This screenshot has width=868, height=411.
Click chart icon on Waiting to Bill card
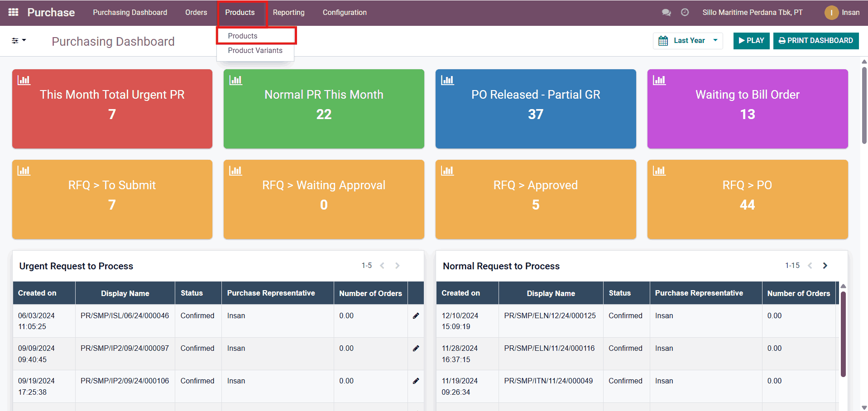coord(659,81)
